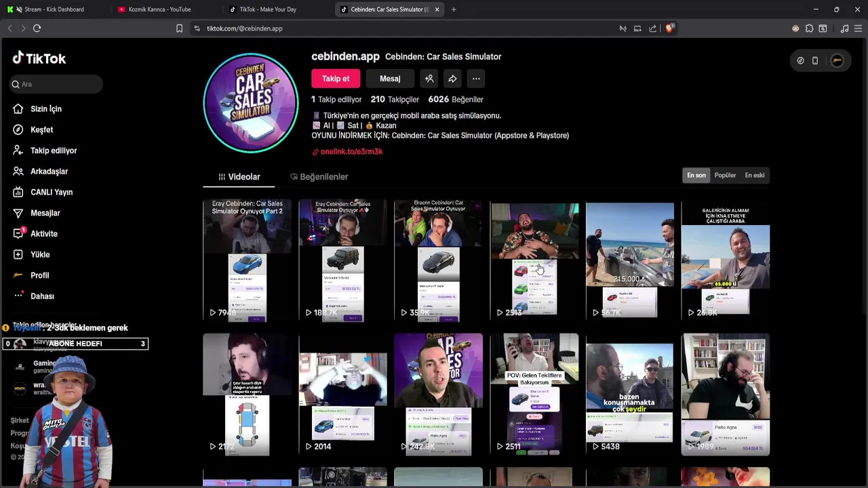The width and height of the screenshot is (868, 488).
Task: Sort videos by Popüler
Action: click(725, 176)
